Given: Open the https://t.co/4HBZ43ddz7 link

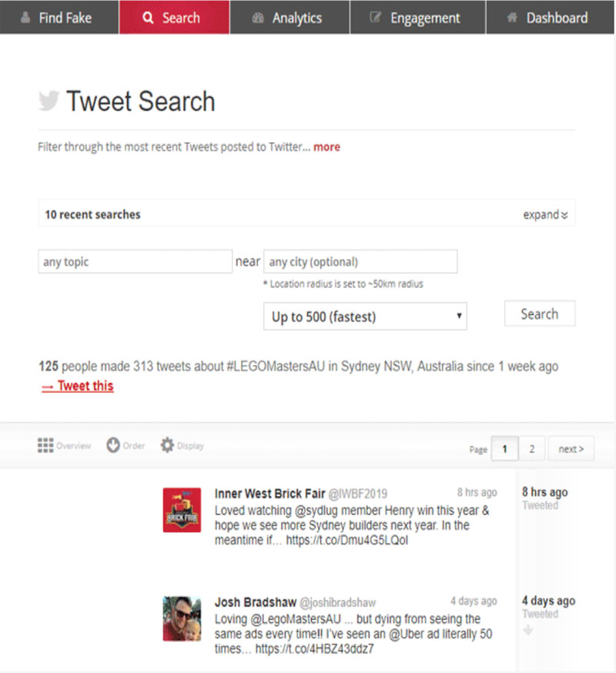Looking at the screenshot, I should coord(315,648).
